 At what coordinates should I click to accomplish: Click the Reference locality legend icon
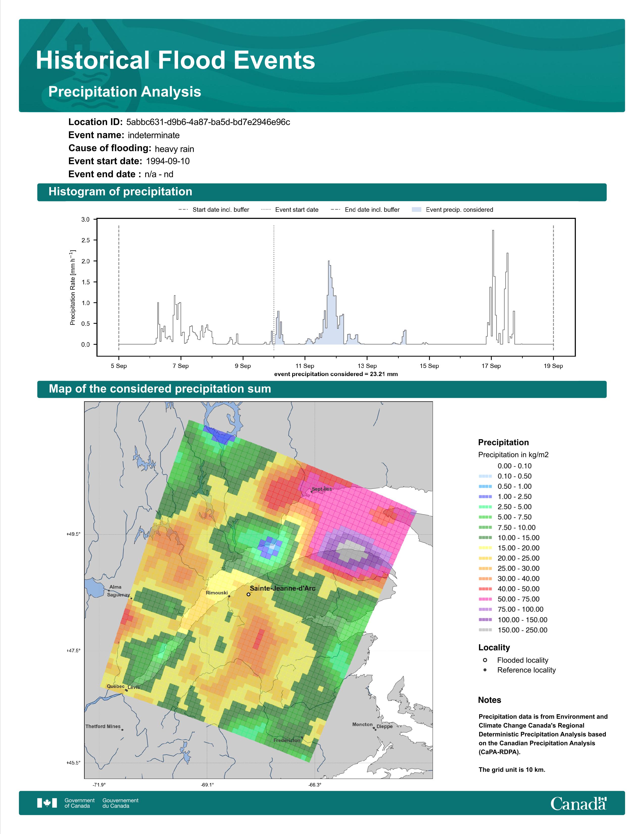coord(485,670)
